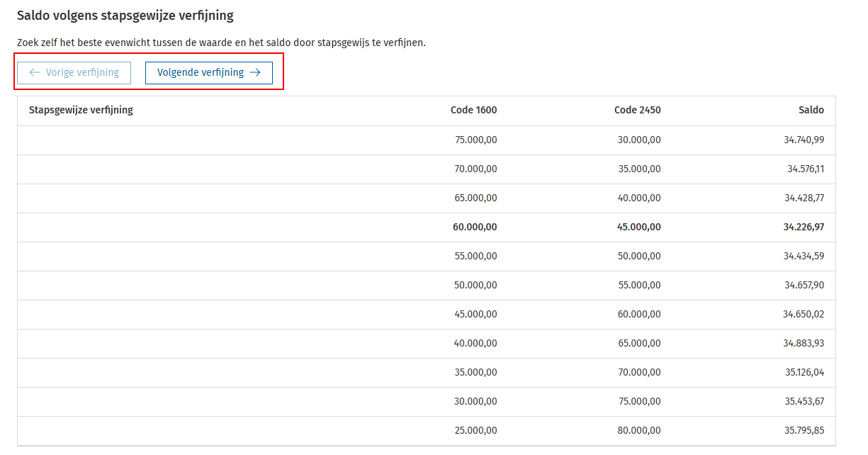Click the 'Code 2450' column header
The height and width of the screenshot is (455, 868).
(x=637, y=110)
